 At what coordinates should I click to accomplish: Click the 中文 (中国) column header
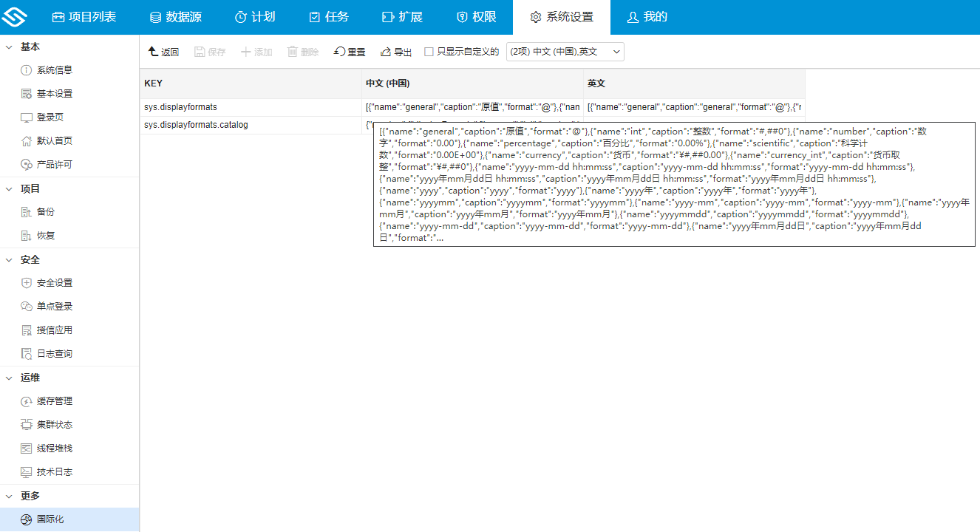472,83
